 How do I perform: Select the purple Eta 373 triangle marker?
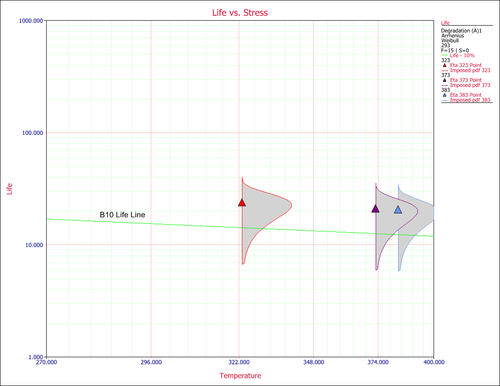(376, 209)
